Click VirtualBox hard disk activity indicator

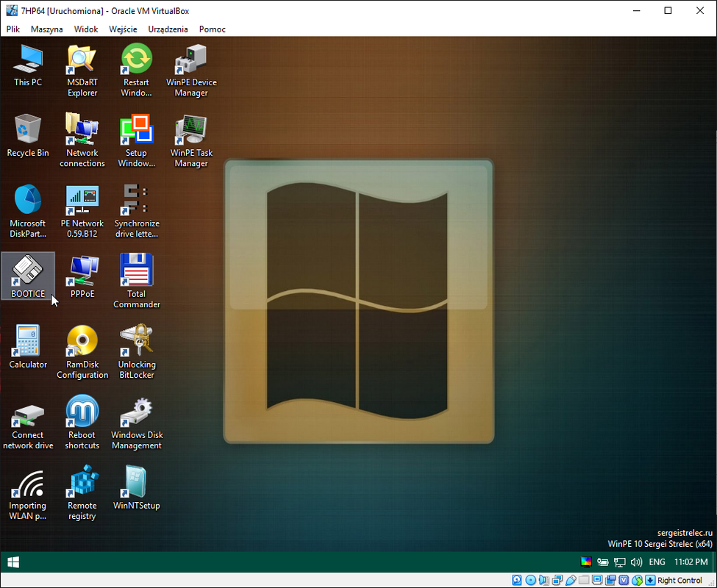click(517, 580)
